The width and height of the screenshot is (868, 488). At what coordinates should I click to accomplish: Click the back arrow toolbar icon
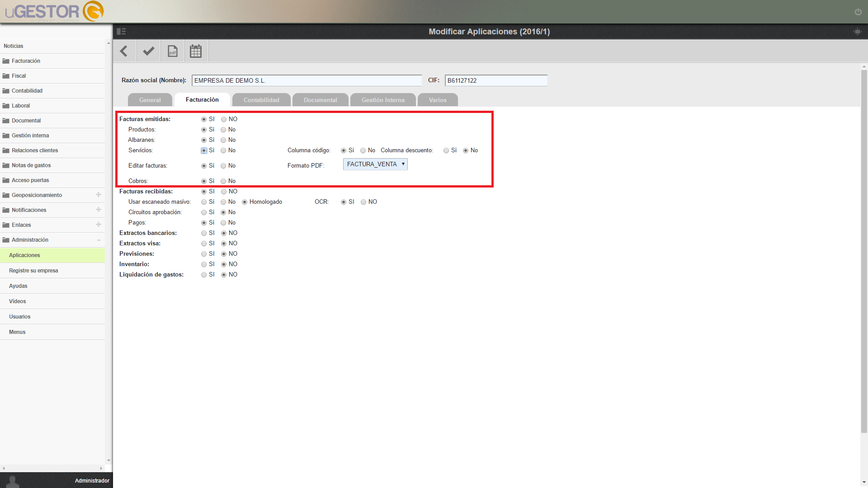click(124, 51)
